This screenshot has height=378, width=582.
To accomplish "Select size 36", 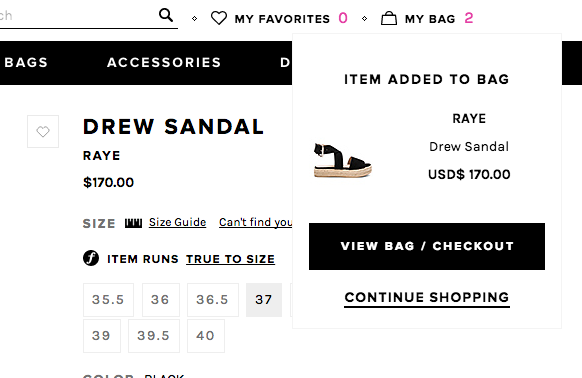I will pyautogui.click(x=161, y=300).
